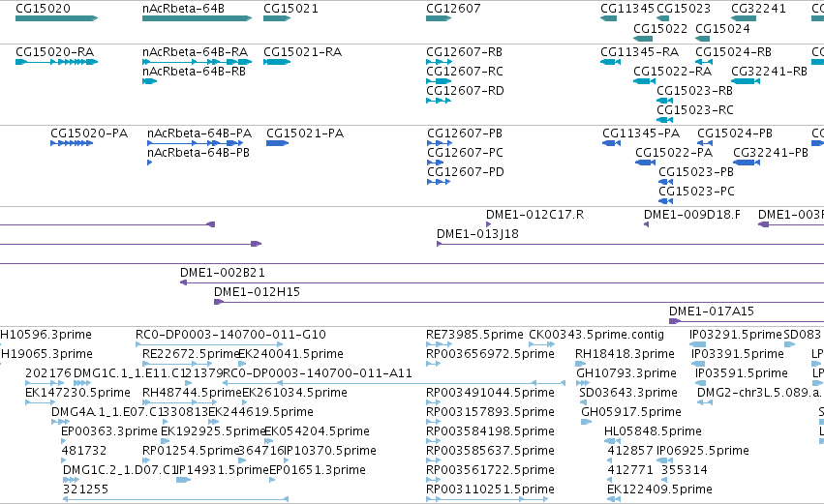Viewport: 824px width, 504px height.
Task: Select protein CG12607-PC
Action: [465, 152]
